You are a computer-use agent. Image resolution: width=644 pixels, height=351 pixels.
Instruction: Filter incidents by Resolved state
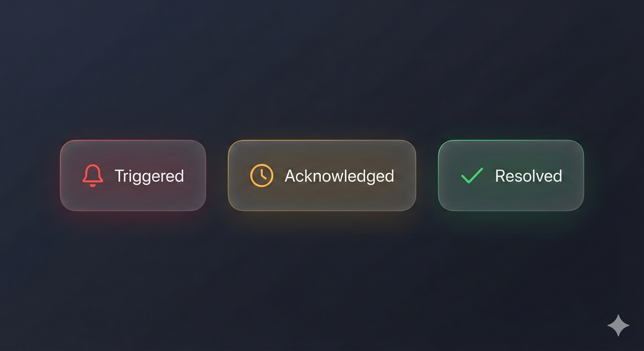[x=511, y=175]
